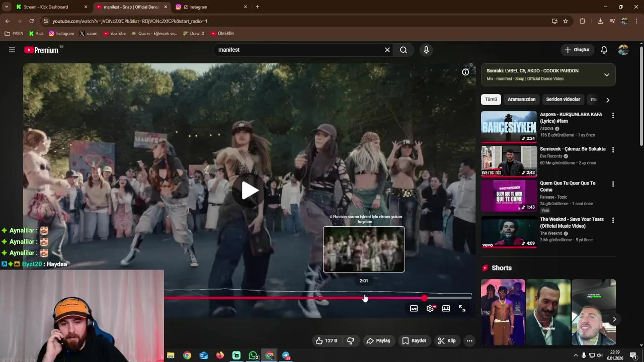Show hidden system tray icons

pos(576,355)
